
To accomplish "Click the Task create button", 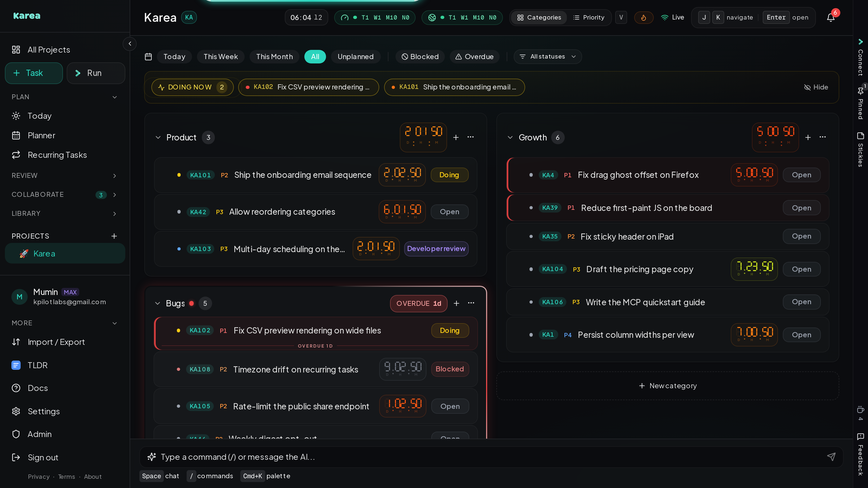I will click(34, 73).
